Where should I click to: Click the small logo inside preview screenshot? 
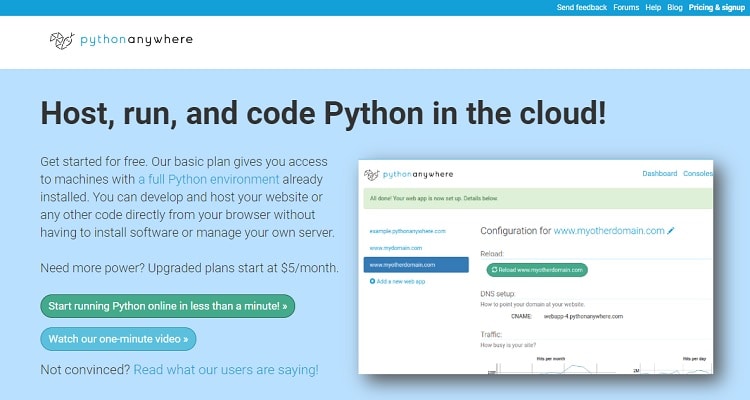click(372, 175)
